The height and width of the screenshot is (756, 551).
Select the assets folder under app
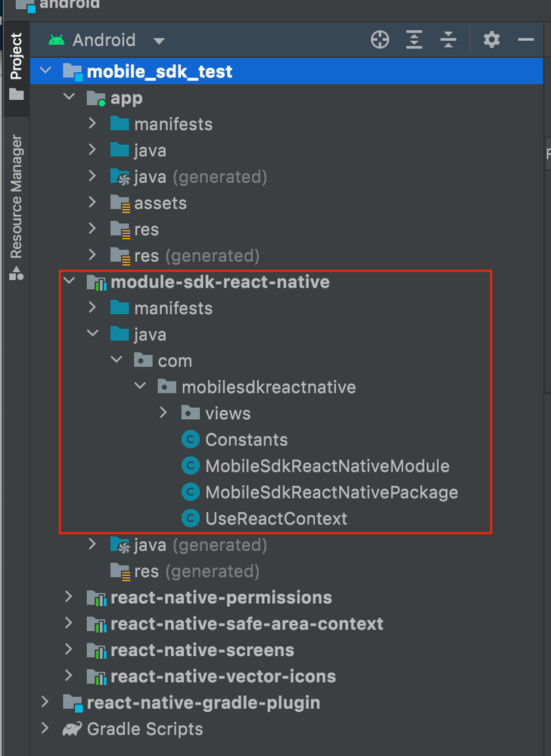pos(160,203)
